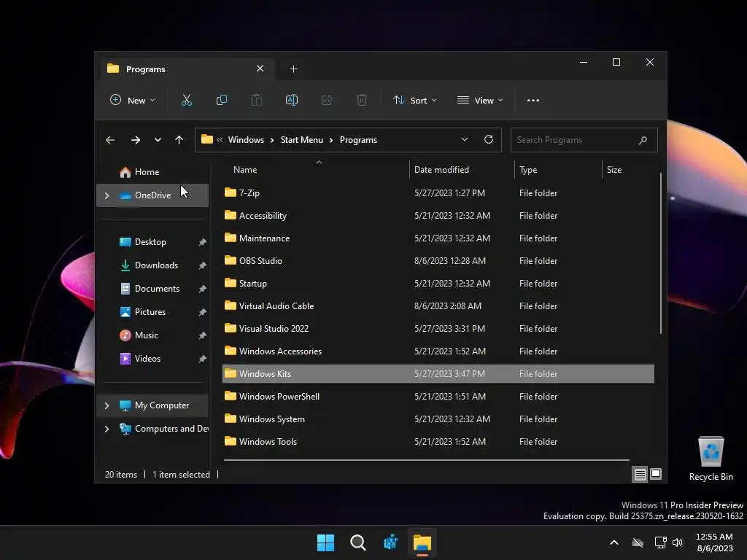Viewport: 747px width, 560px height.
Task: Go forward with the right arrow
Action: click(135, 140)
